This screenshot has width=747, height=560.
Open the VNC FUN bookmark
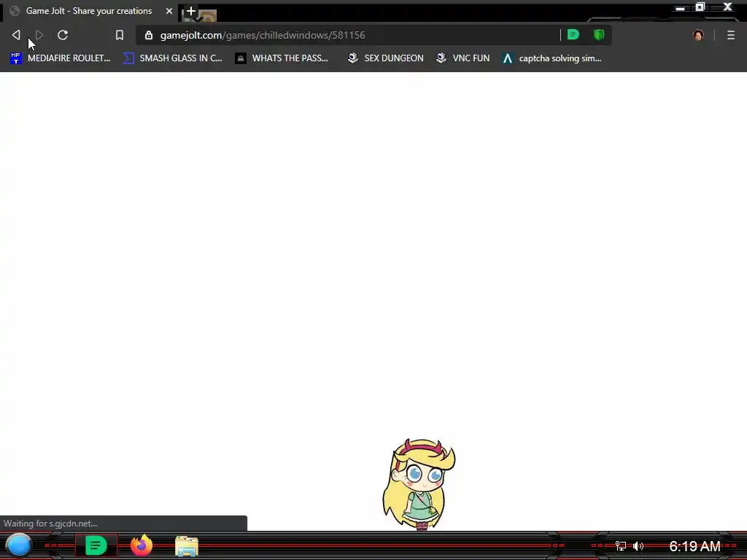tap(463, 58)
